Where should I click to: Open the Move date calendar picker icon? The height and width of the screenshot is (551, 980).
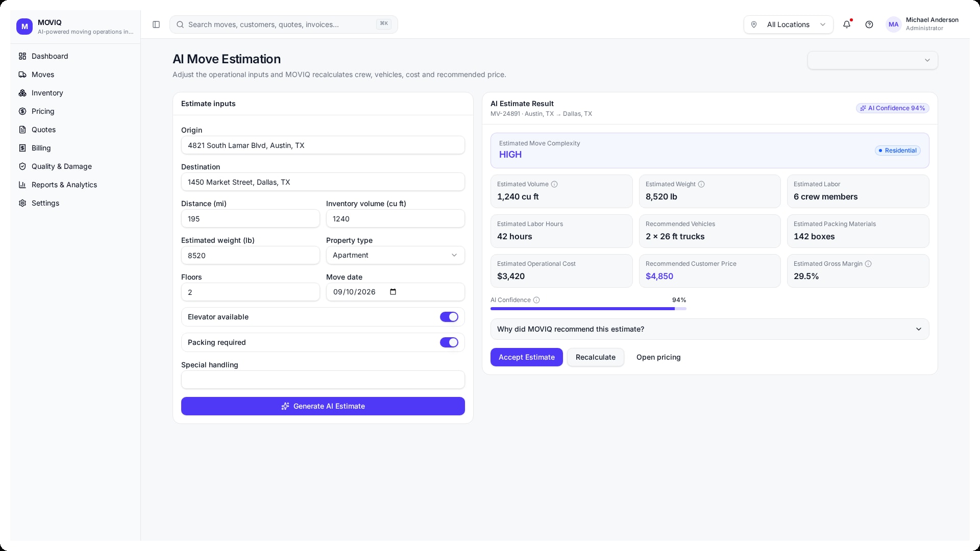(393, 292)
